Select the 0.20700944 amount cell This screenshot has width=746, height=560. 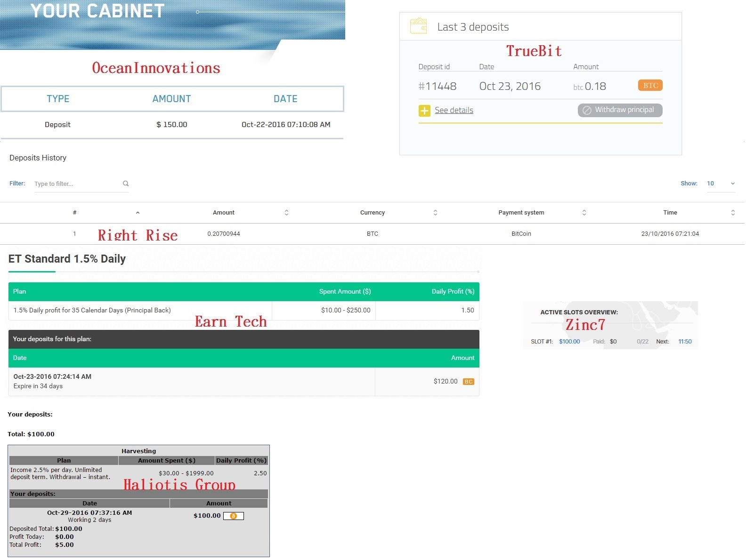click(x=224, y=234)
